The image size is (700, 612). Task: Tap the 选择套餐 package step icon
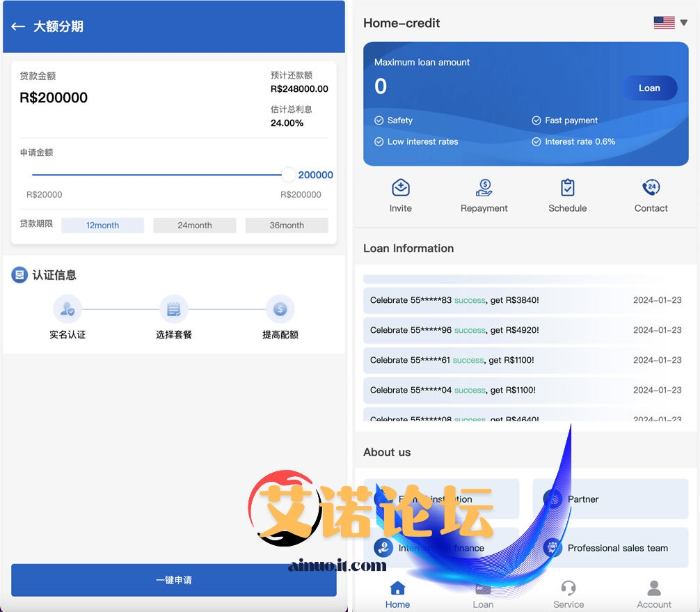point(174,308)
